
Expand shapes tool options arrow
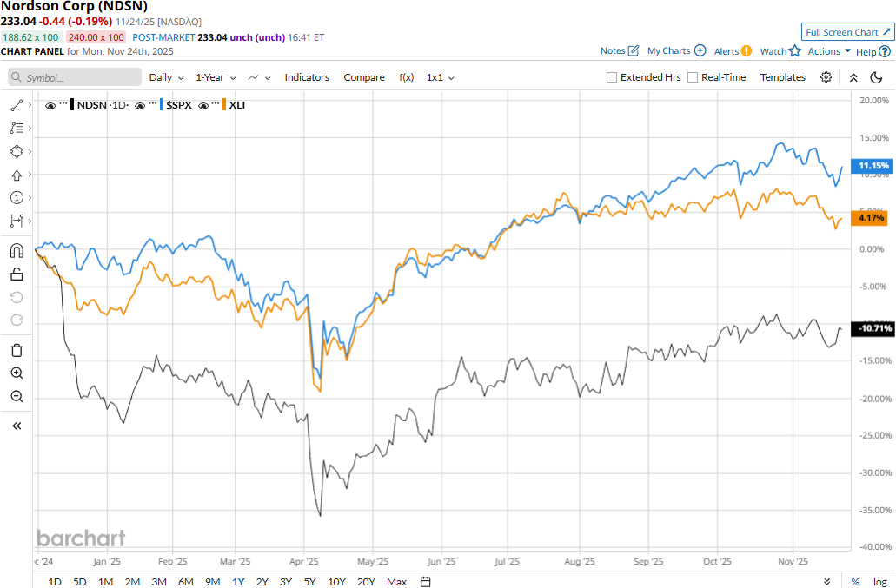[x=30, y=151]
